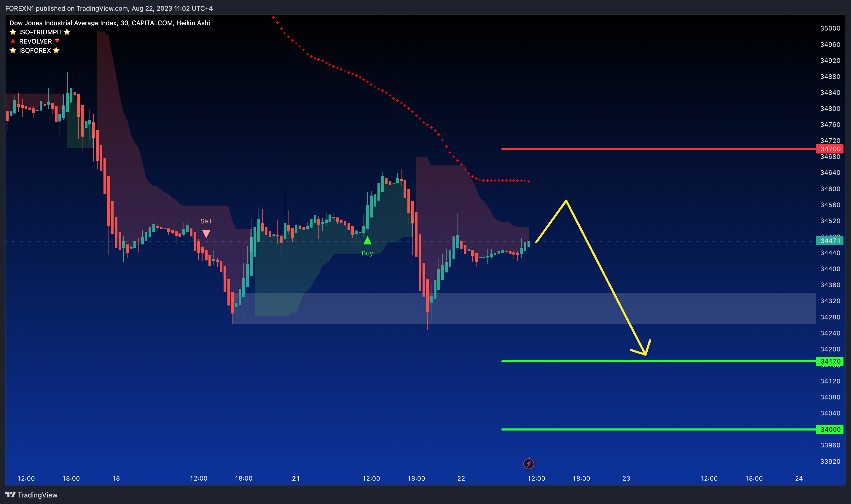This screenshot has height=504, width=851.
Task: Click the 'Sell' text label
Action: tap(206, 221)
